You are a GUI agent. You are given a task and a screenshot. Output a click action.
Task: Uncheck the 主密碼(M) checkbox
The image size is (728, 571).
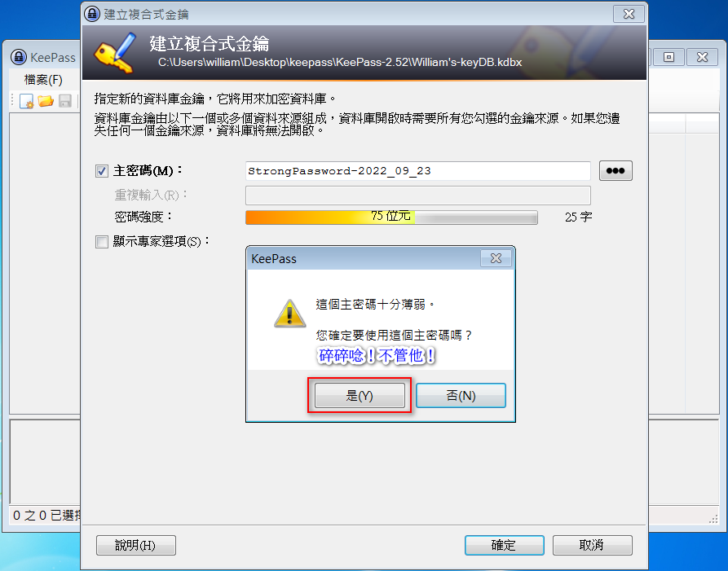(x=102, y=171)
